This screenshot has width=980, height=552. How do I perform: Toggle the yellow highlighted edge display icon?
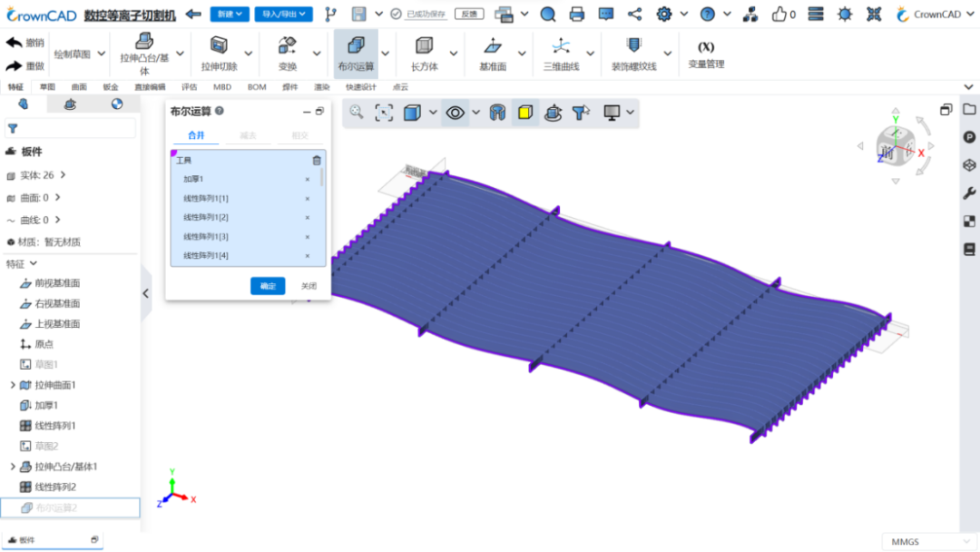point(525,113)
